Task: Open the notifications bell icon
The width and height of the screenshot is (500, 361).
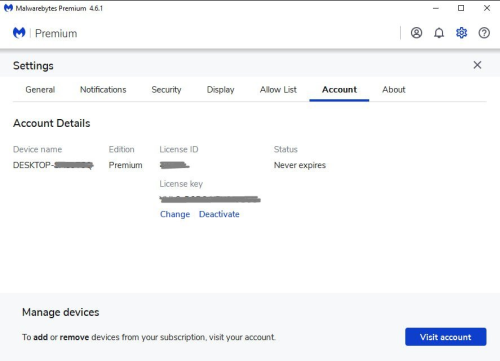Action: 439,33
